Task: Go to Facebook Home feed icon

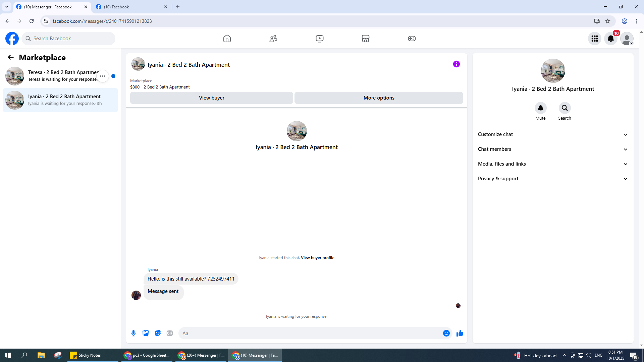Action: point(227,39)
